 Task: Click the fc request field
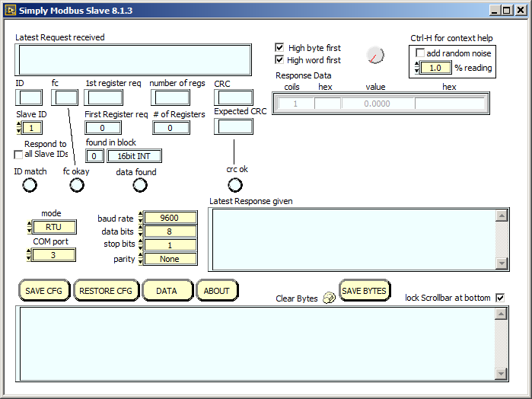pyautogui.click(x=65, y=97)
